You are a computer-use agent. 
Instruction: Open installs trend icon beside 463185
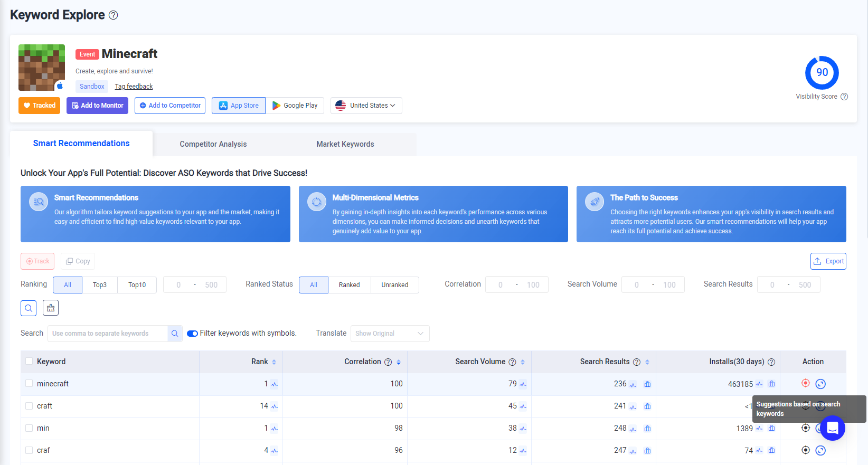(x=759, y=384)
